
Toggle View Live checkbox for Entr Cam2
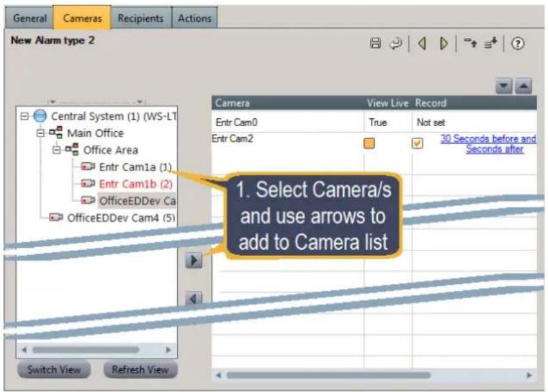pyautogui.click(x=369, y=143)
